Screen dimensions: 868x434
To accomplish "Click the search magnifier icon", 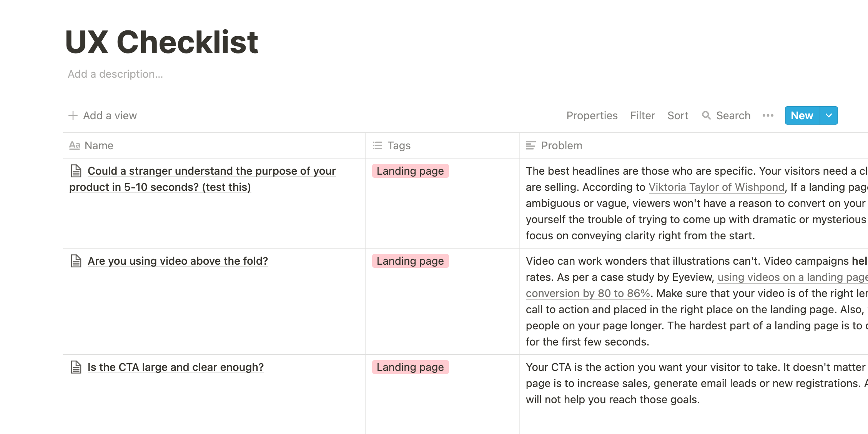I will click(x=706, y=115).
